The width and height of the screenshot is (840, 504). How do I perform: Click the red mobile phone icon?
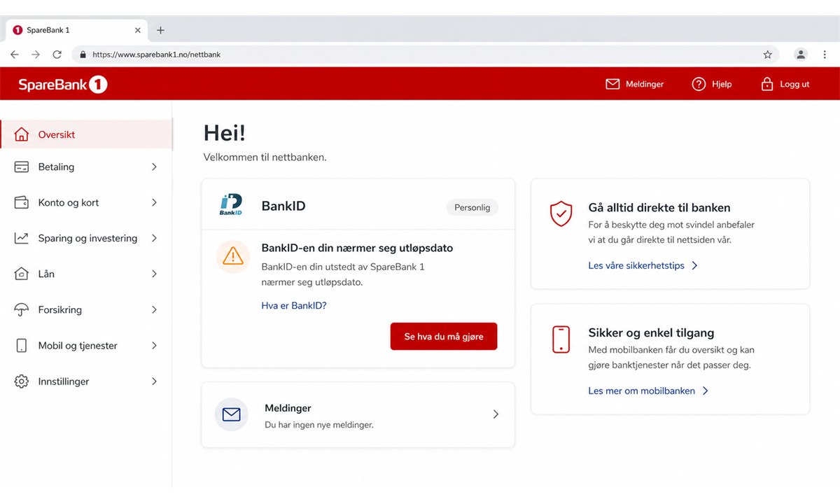561,339
